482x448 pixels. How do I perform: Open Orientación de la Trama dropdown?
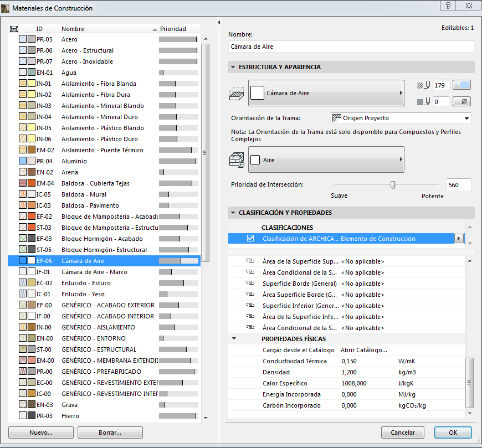(x=401, y=118)
